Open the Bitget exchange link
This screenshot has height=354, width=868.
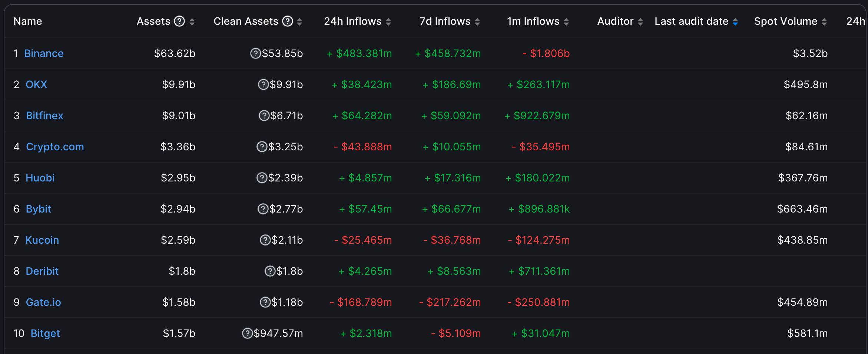(45, 333)
